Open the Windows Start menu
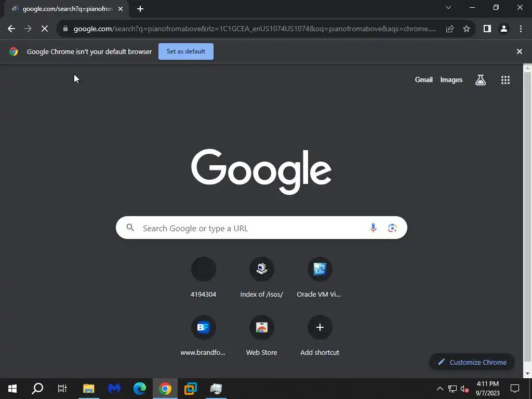The height and width of the screenshot is (399, 532). point(12,389)
